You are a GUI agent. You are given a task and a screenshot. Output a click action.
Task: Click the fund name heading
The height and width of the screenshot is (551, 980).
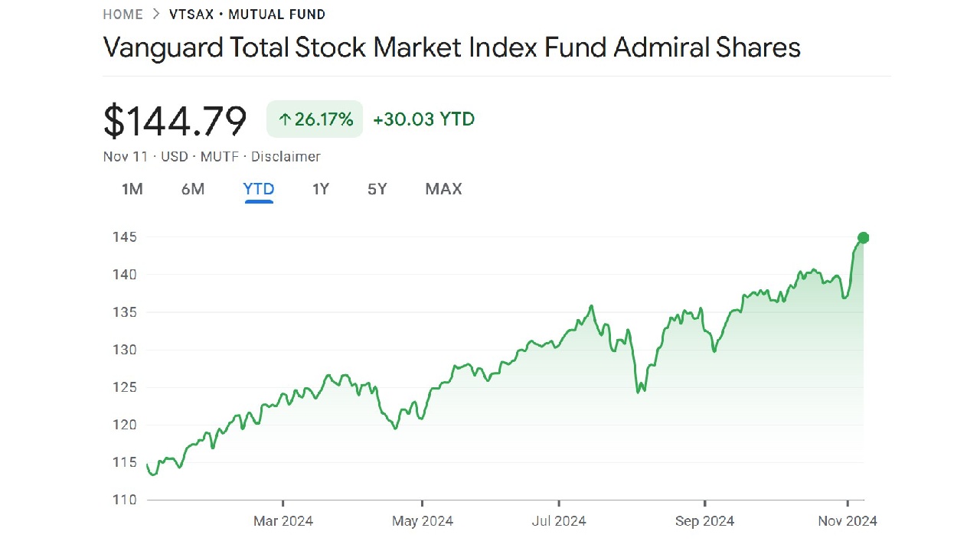(x=452, y=47)
